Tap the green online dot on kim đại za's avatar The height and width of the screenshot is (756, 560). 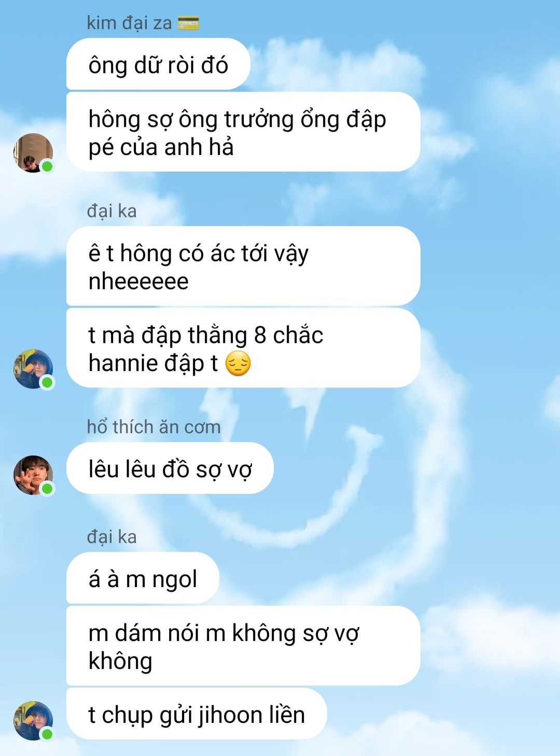click(x=47, y=166)
